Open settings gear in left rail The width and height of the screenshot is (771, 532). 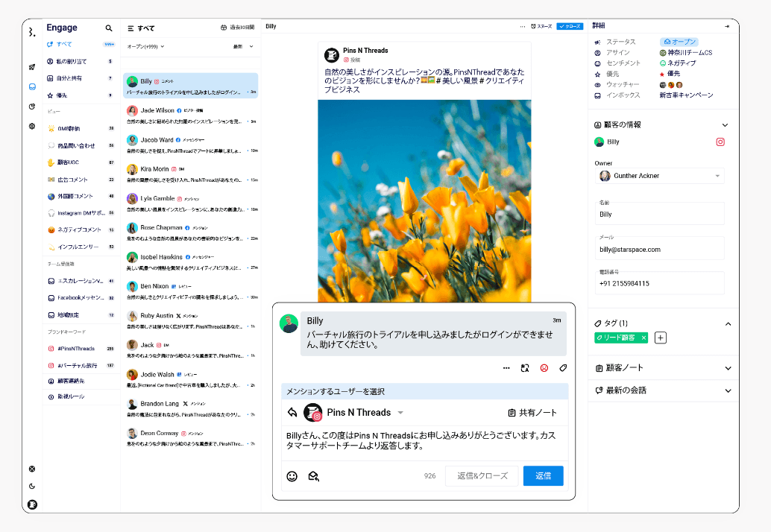tap(32, 126)
